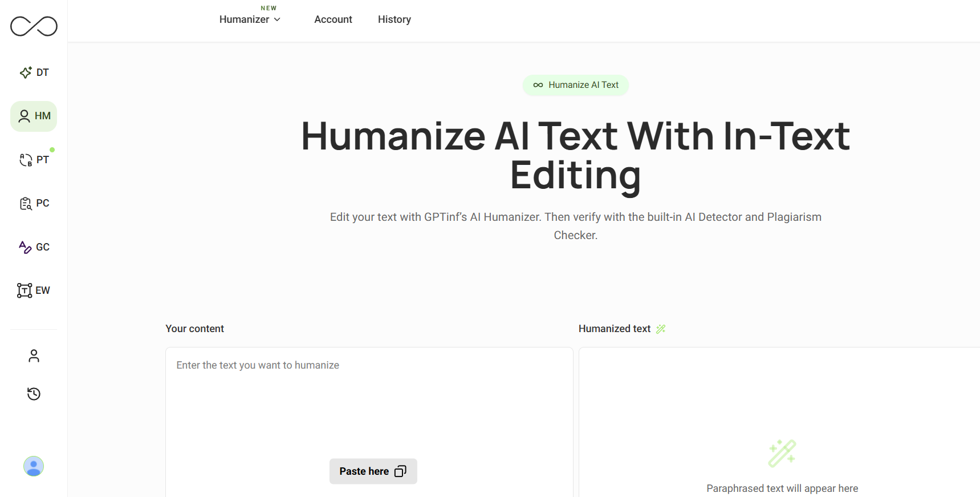Click 'Paraphrased text will appear here' text
The image size is (980, 497).
(x=782, y=488)
